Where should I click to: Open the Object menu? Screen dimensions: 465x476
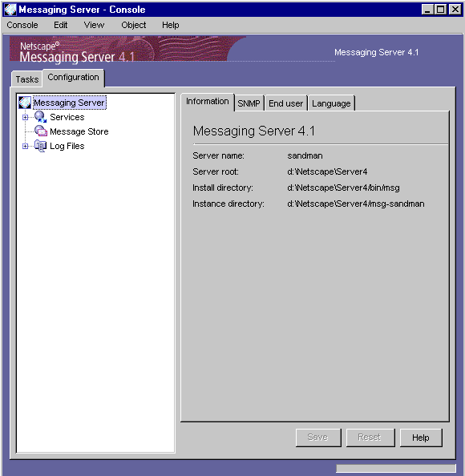pyautogui.click(x=134, y=25)
